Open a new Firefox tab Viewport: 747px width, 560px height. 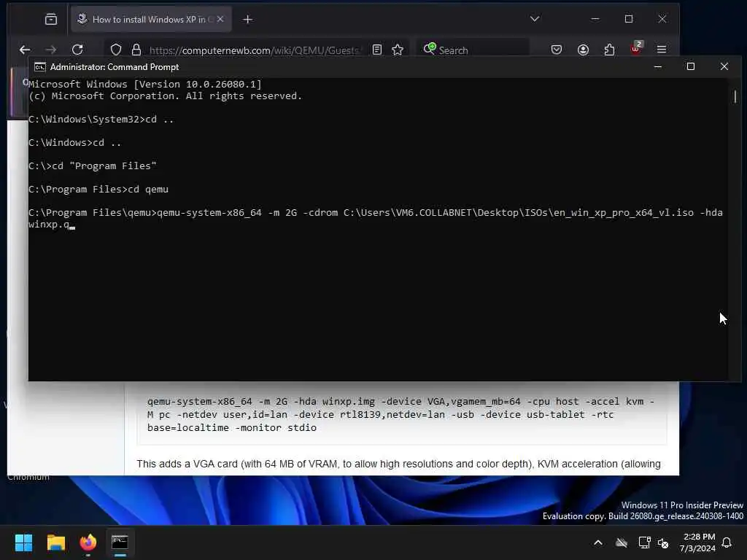point(248,19)
